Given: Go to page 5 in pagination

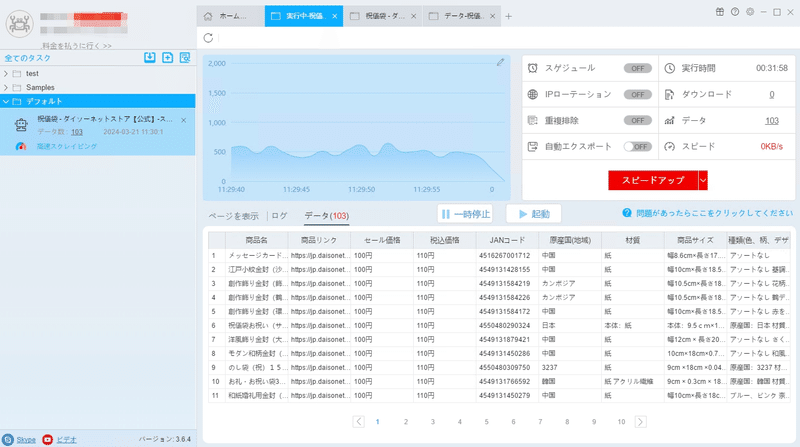Looking at the screenshot, I should [486, 421].
